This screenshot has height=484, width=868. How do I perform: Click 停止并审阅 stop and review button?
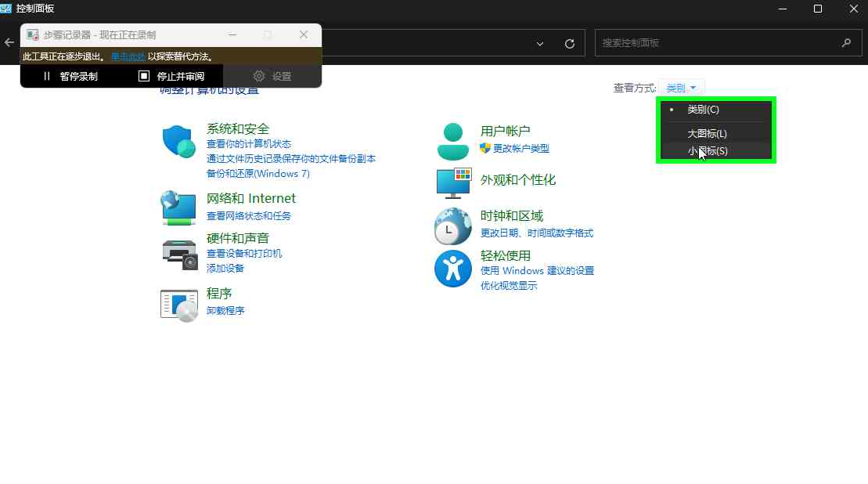[x=171, y=76]
